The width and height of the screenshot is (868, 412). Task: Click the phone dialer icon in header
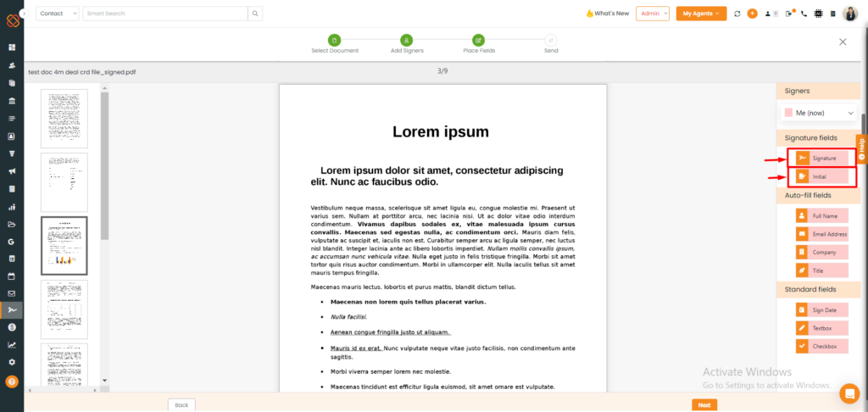804,14
